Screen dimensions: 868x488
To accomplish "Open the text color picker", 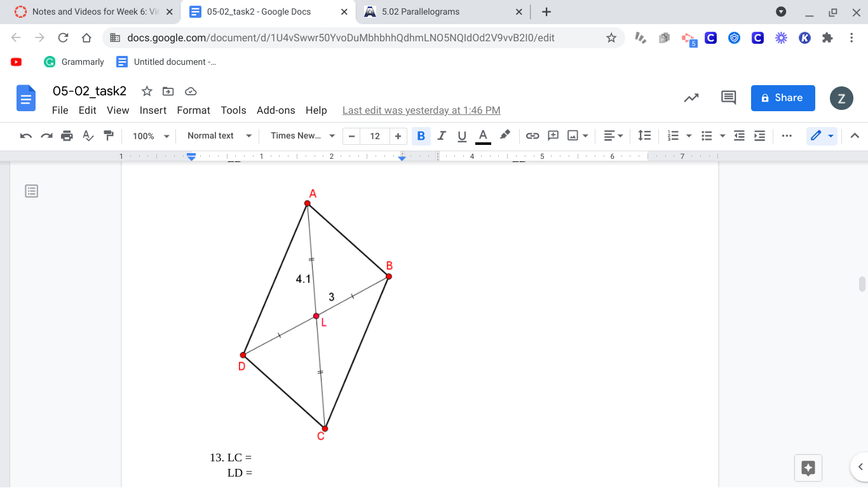I will [x=482, y=135].
